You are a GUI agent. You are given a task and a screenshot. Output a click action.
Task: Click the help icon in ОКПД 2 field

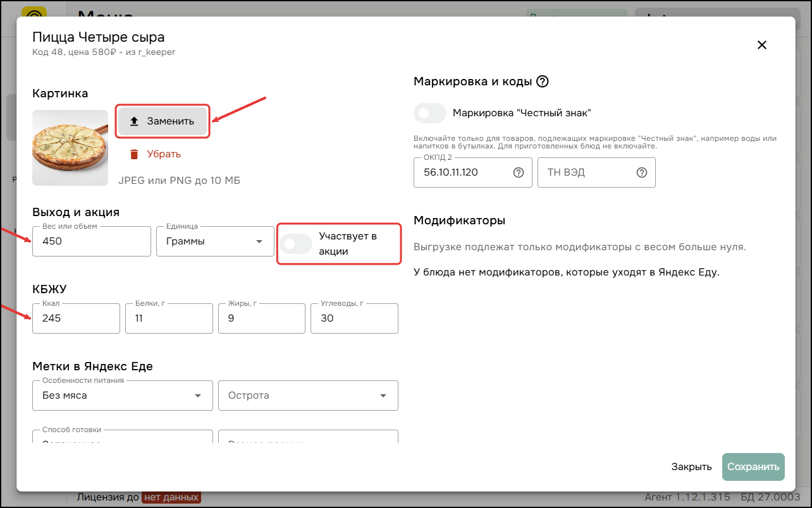(x=519, y=172)
